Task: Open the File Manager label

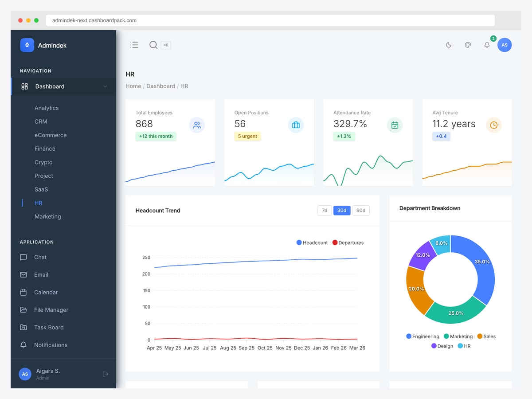Action: point(51,310)
